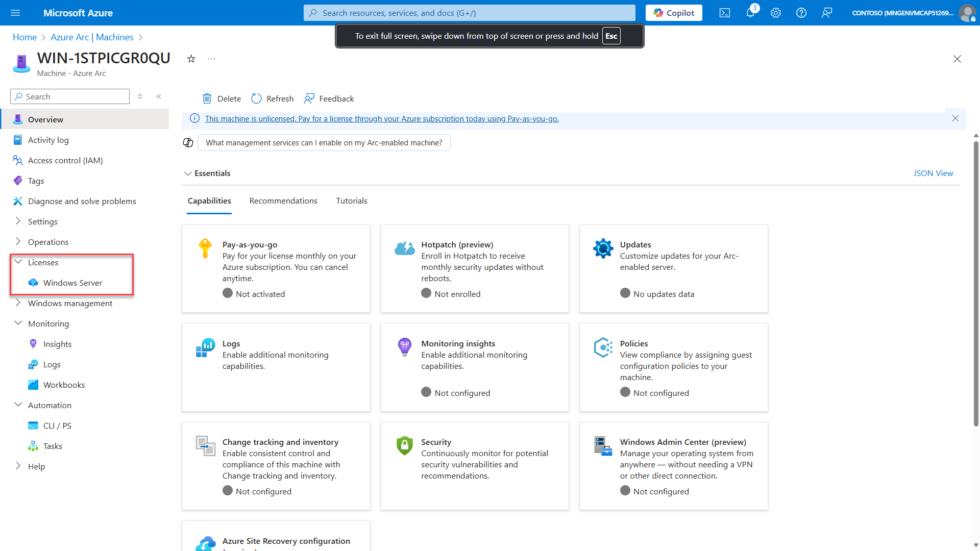Open the Change tracking and inventory icon

(x=206, y=446)
